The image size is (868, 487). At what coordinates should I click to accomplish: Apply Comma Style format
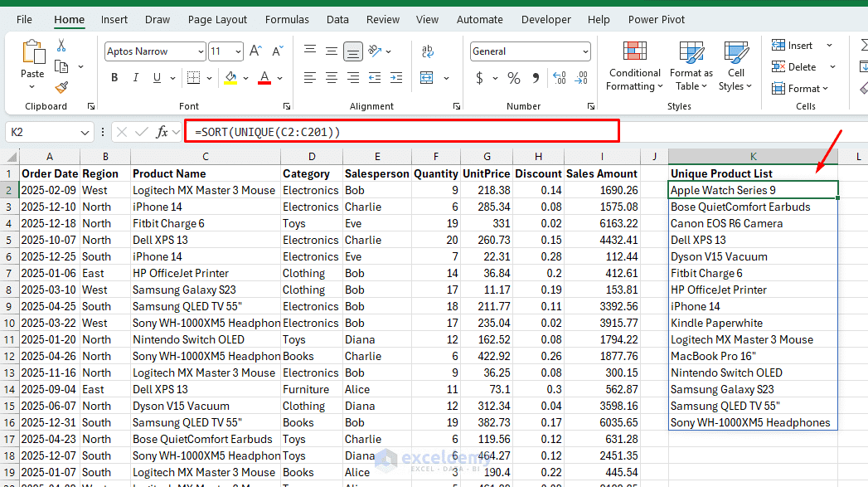[536, 77]
